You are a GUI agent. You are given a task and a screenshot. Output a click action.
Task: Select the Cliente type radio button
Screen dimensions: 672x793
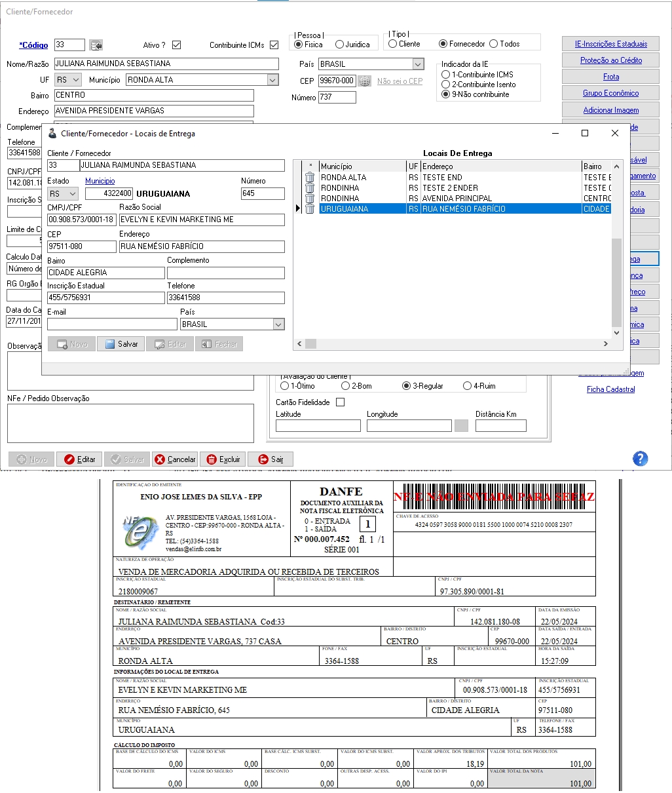pyautogui.click(x=392, y=44)
